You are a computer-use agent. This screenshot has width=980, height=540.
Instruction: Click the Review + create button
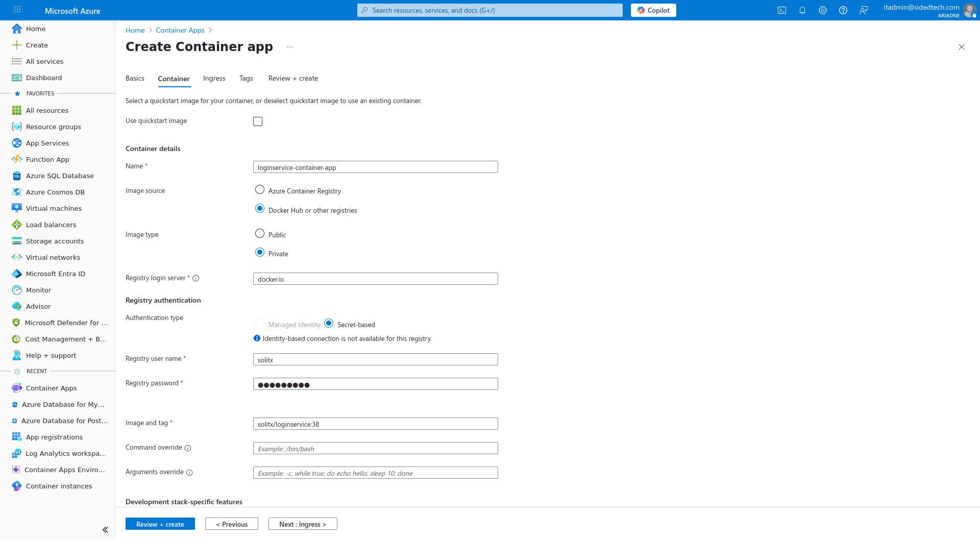[x=160, y=524]
